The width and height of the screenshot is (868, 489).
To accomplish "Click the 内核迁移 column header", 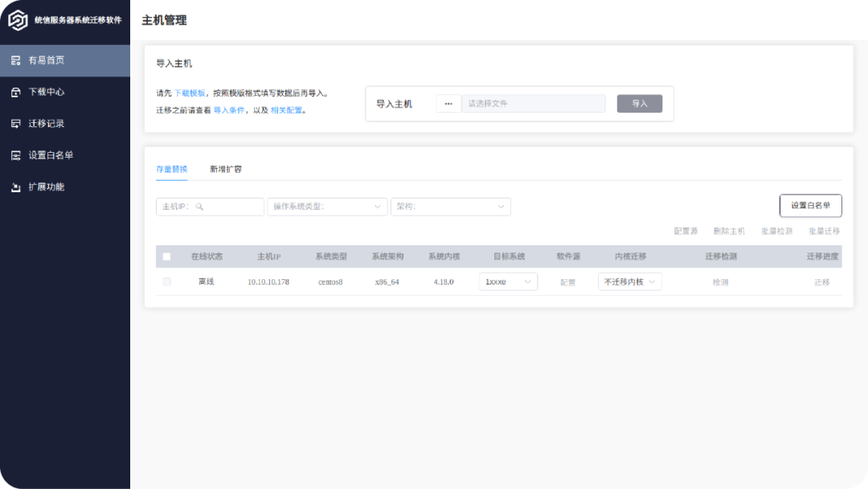I will tap(631, 257).
